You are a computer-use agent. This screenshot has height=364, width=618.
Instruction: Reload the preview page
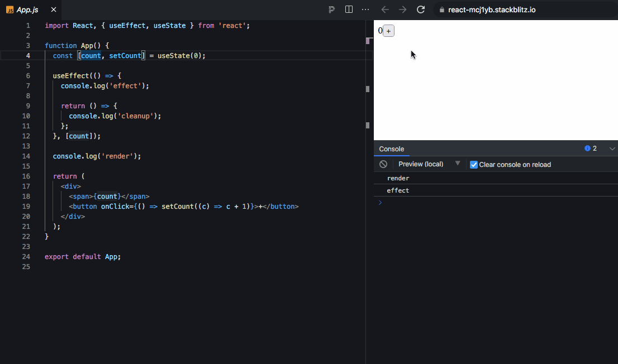[421, 9]
